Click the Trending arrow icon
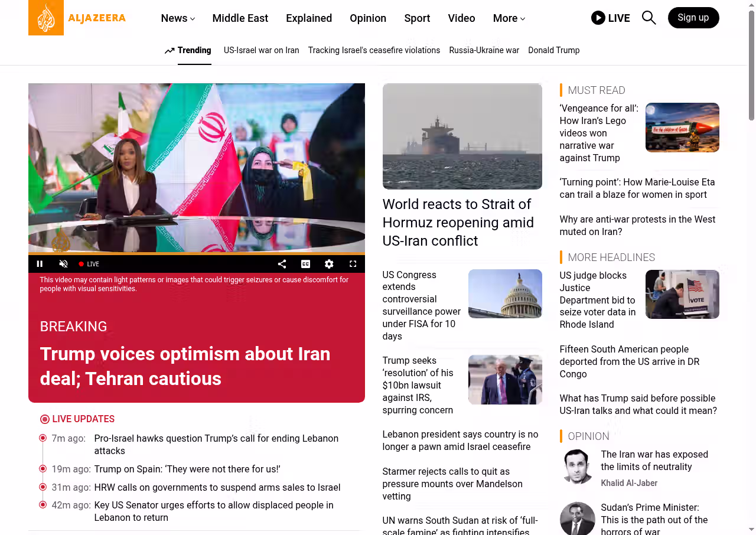Image resolution: width=756 pixels, height=535 pixels. point(170,51)
